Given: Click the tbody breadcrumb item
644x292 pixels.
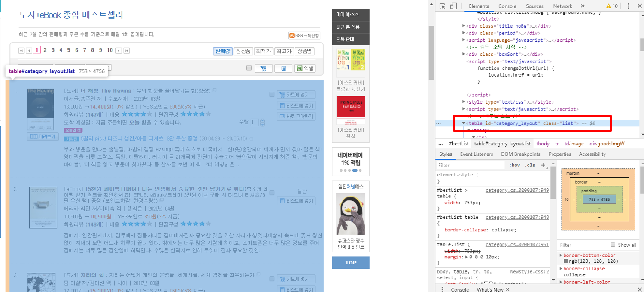Looking at the screenshot, I should (543, 144).
